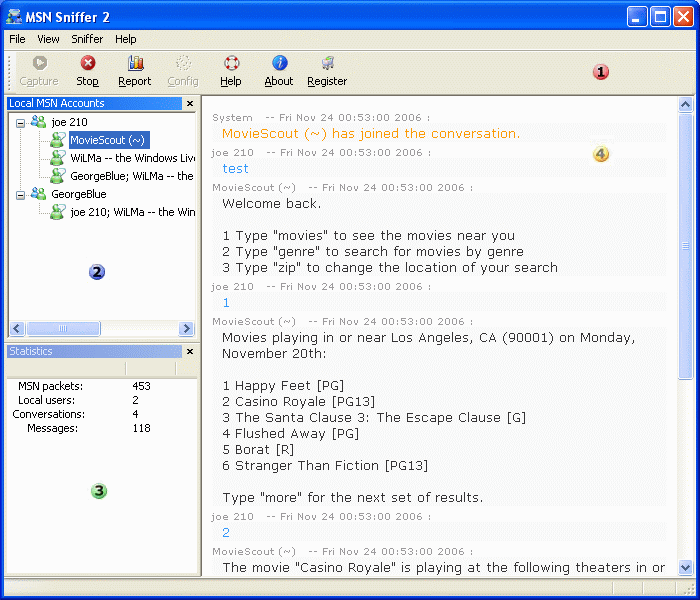Open Help lifebuoy icon in toolbar

click(x=231, y=63)
